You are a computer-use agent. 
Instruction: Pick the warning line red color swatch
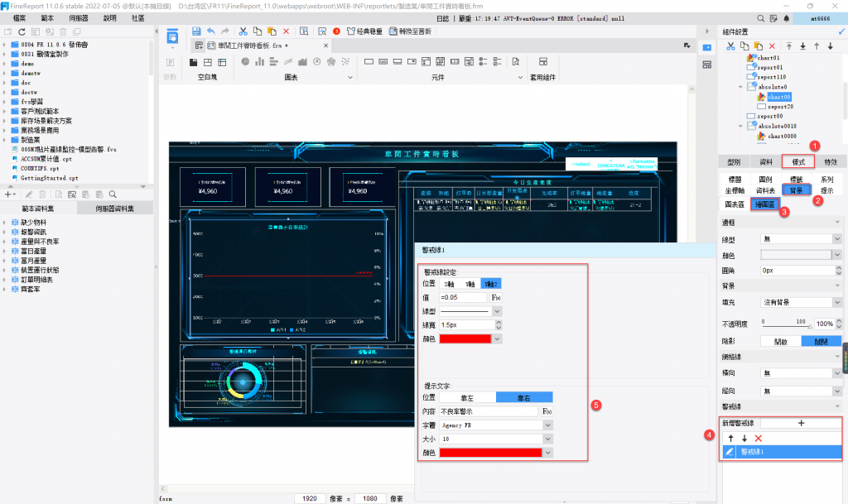coord(465,338)
